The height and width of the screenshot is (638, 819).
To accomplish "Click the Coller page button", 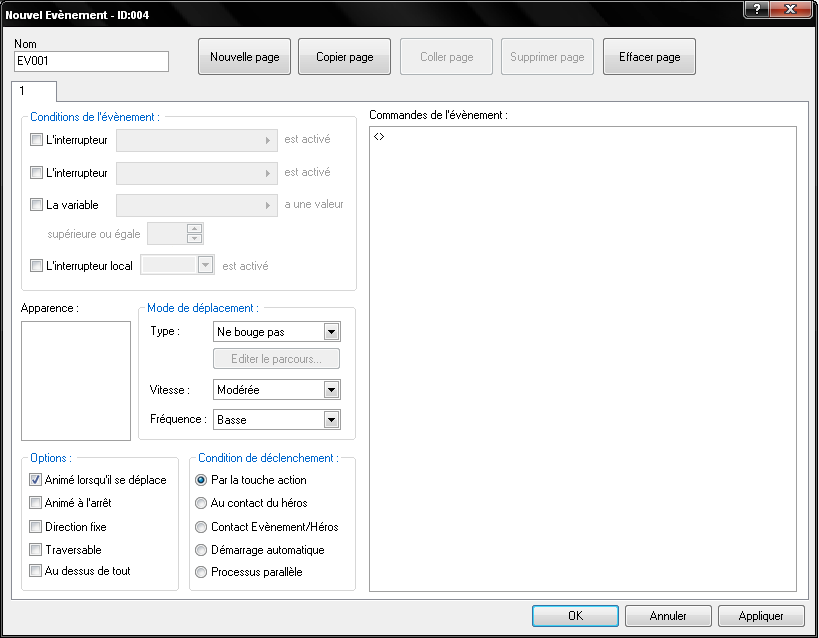I will 447,56.
